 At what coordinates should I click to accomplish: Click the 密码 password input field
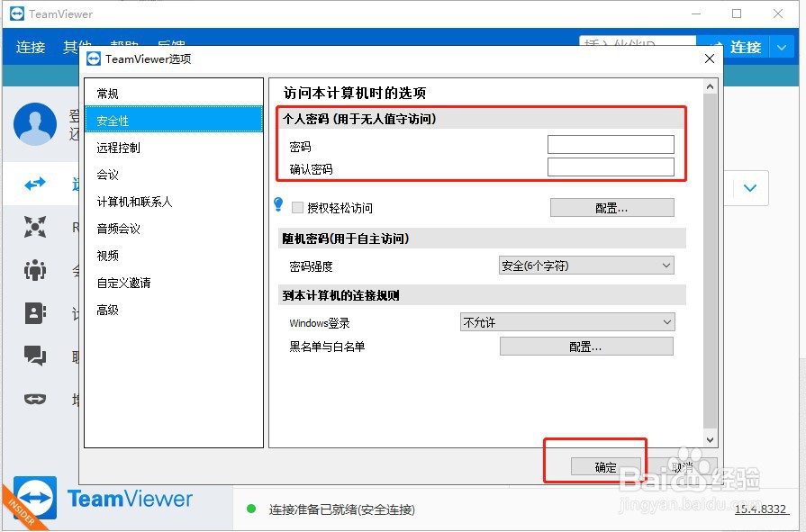pos(611,143)
